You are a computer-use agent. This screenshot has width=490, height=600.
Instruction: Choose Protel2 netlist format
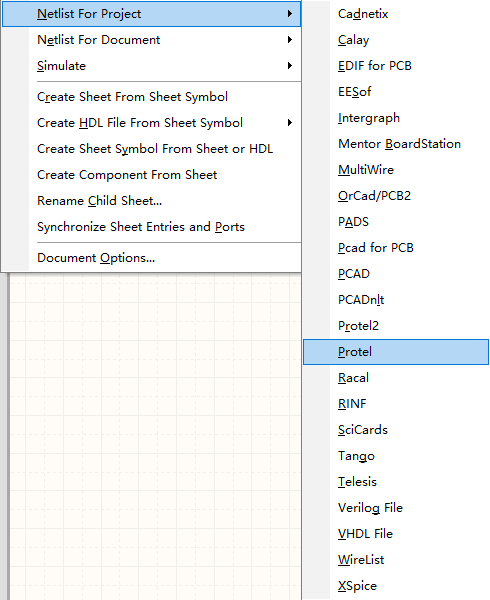[x=396, y=326]
